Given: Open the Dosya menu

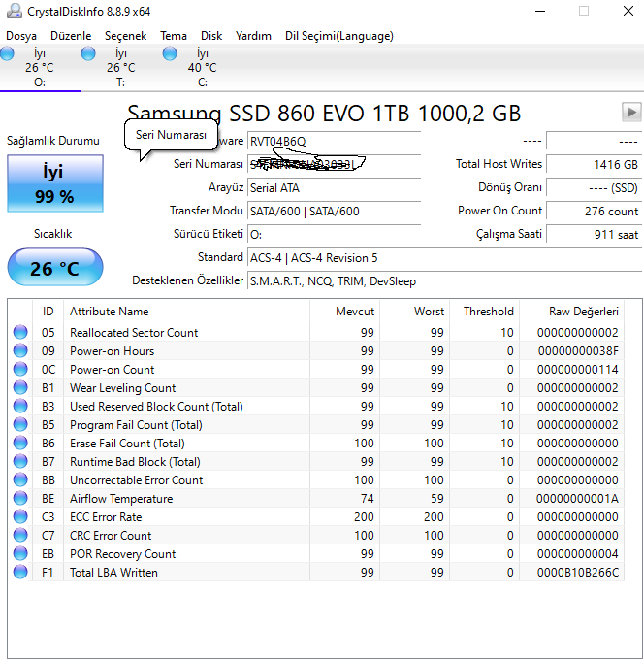Looking at the screenshot, I should [21, 36].
